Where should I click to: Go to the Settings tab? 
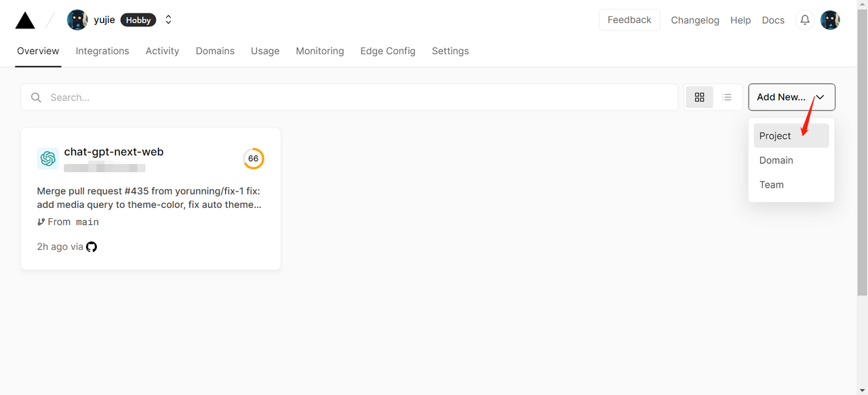450,51
